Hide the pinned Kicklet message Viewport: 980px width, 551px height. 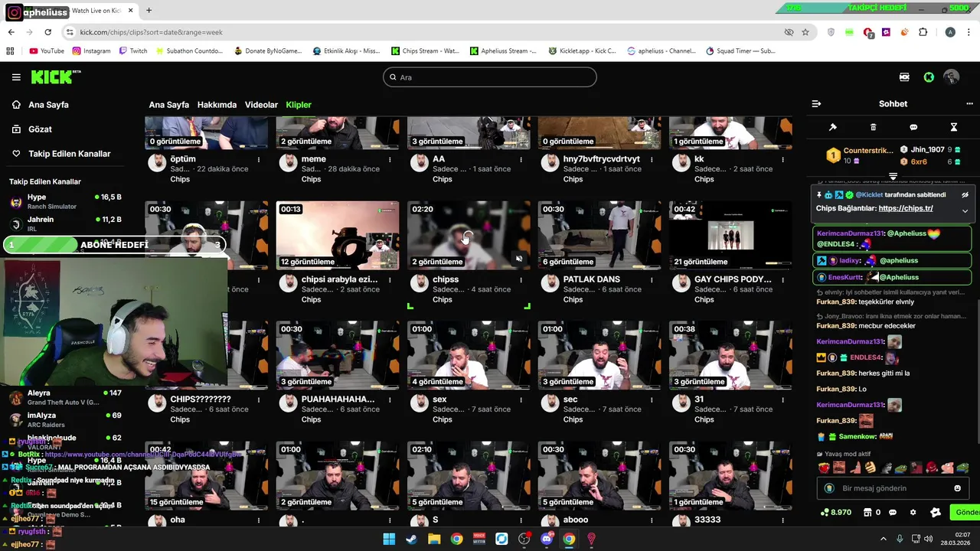coord(965,195)
